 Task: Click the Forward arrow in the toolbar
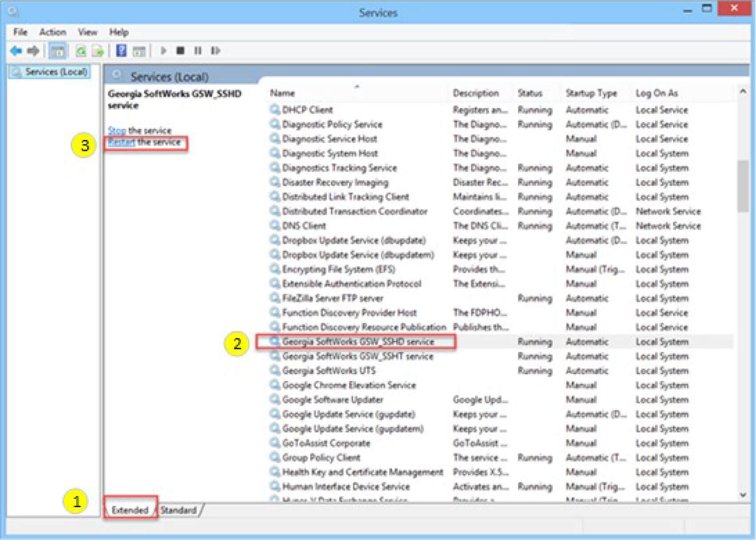[33, 51]
